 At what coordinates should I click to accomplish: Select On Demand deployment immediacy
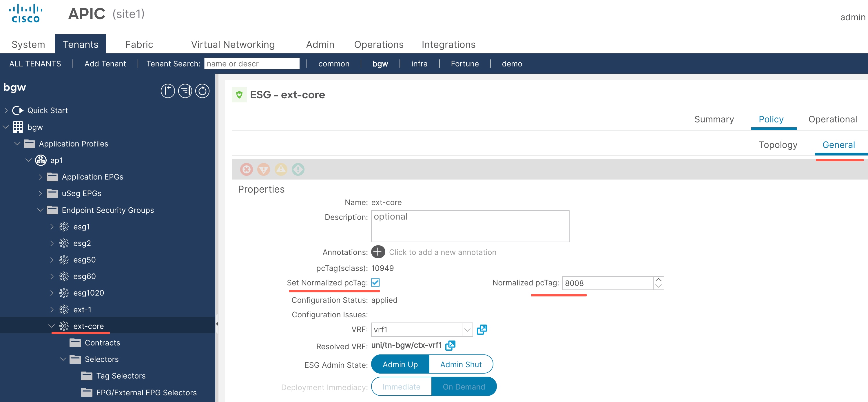click(x=464, y=387)
